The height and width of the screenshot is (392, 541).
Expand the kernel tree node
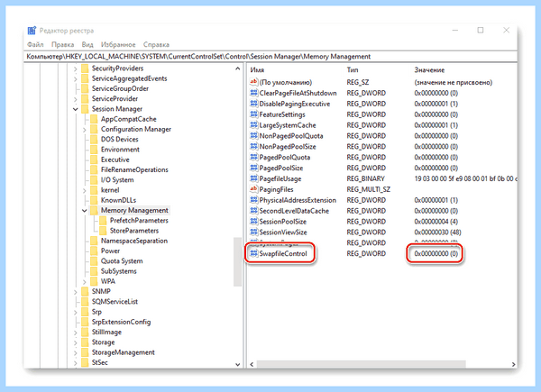(85, 190)
